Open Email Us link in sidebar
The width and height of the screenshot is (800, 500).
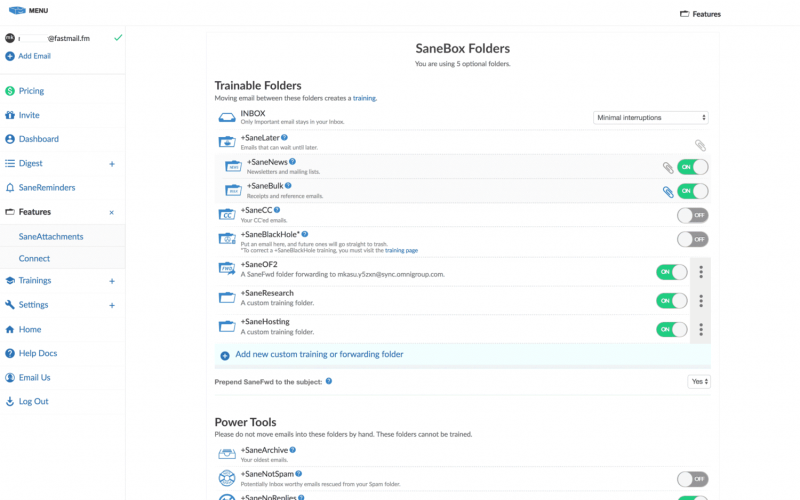[34, 378]
